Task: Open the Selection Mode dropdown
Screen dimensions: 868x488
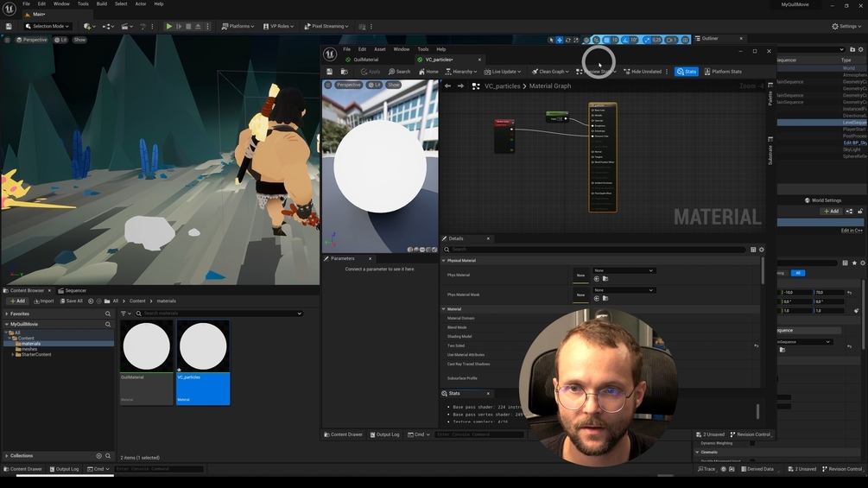Action: (47, 26)
